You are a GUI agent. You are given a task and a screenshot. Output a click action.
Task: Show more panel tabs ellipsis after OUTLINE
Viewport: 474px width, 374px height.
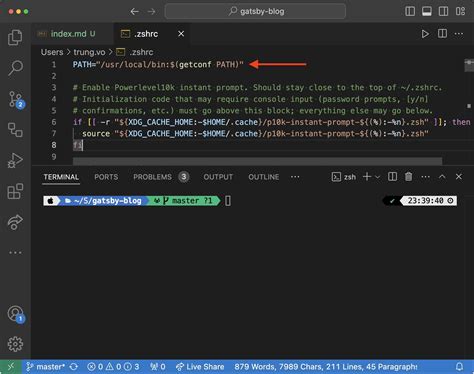[295, 177]
